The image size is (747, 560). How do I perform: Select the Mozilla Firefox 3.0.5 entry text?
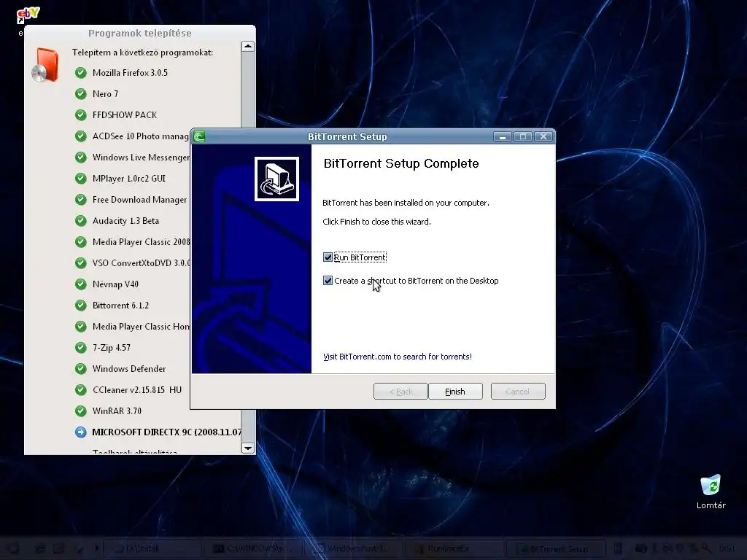pos(130,73)
